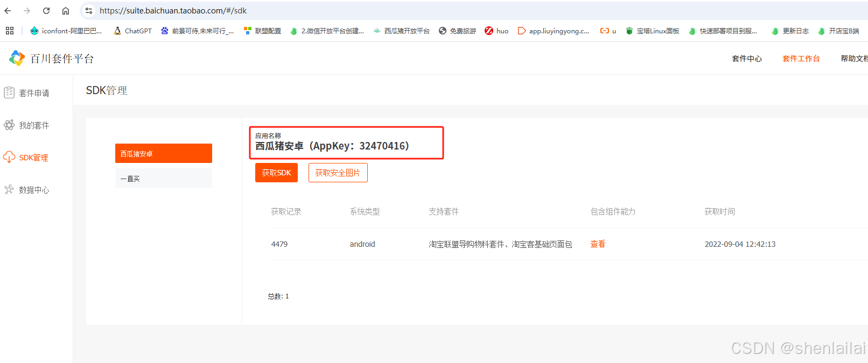
Task: Open the 联盟配置 bookmark
Action: [x=262, y=31]
